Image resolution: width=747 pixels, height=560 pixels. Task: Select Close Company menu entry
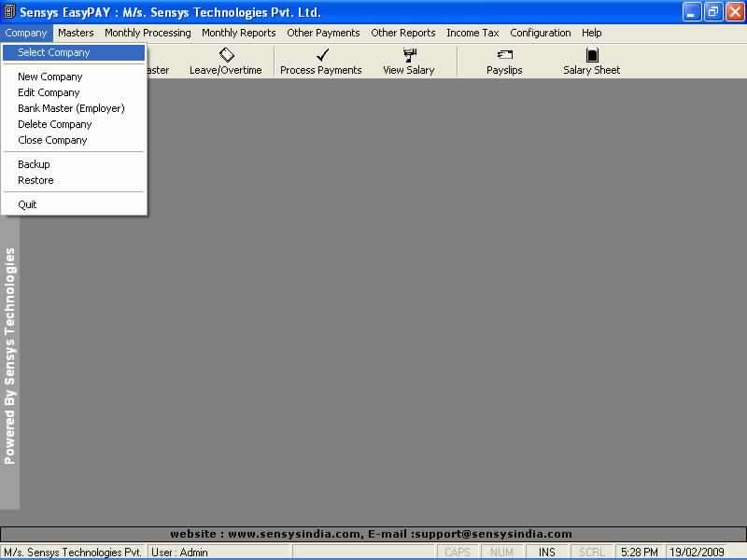tap(74, 140)
